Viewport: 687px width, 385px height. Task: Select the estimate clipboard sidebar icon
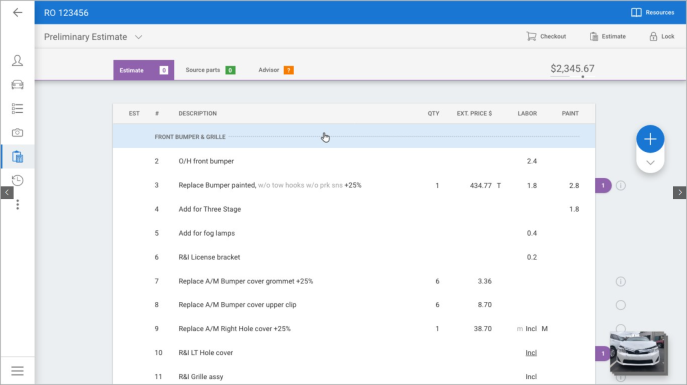[18, 157]
